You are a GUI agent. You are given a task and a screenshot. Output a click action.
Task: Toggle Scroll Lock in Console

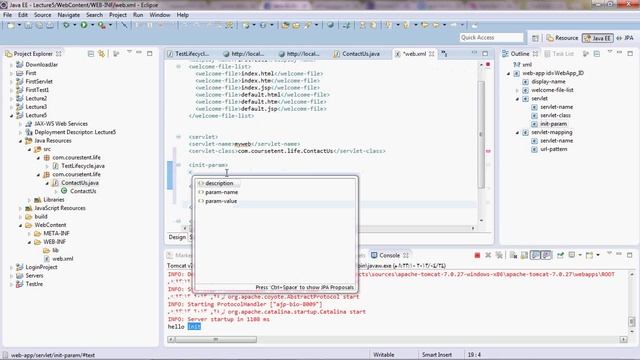coord(524,256)
